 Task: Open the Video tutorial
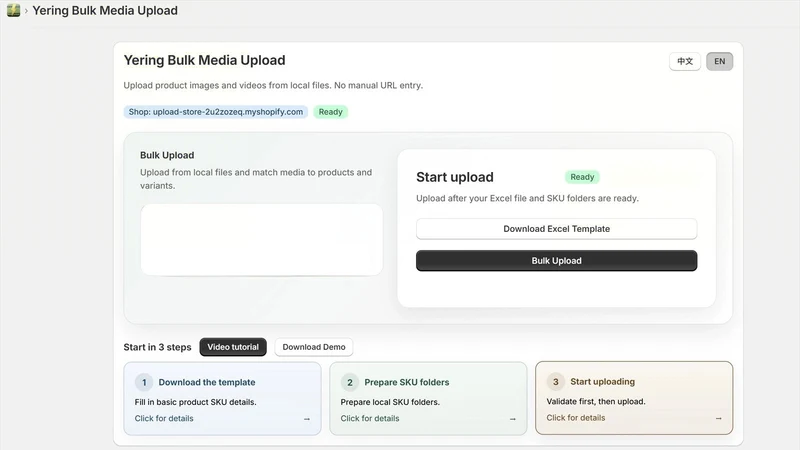233,347
